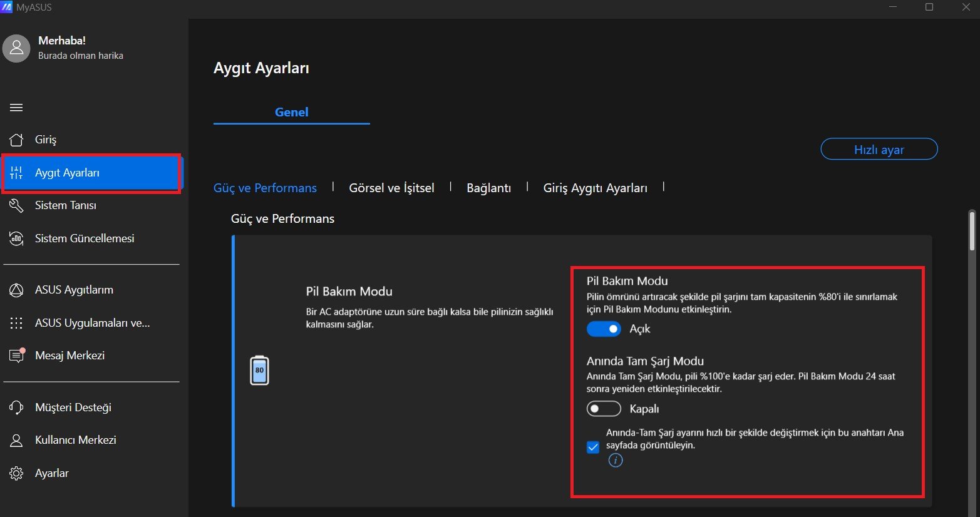Switch to Görsel ve İşitsel section
This screenshot has height=517, width=980.
pyautogui.click(x=391, y=188)
